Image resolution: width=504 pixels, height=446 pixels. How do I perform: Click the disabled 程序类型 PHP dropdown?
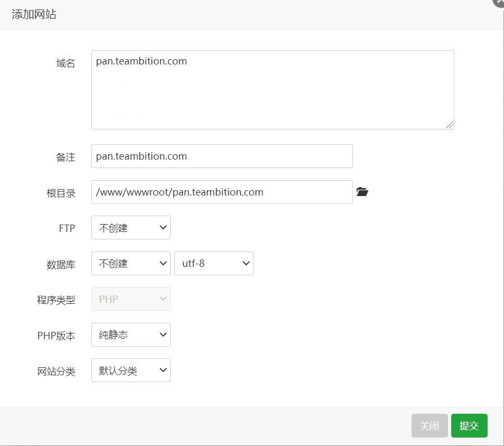[130, 299]
